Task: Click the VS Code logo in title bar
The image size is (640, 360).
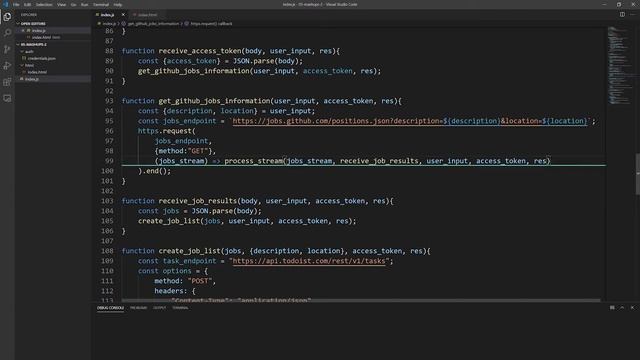Action: point(5,4)
